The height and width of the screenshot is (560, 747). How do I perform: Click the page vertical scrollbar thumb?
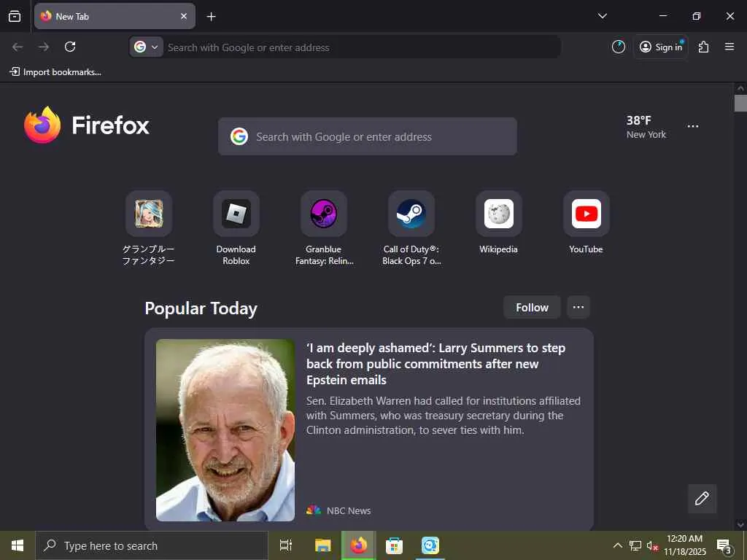740,103
